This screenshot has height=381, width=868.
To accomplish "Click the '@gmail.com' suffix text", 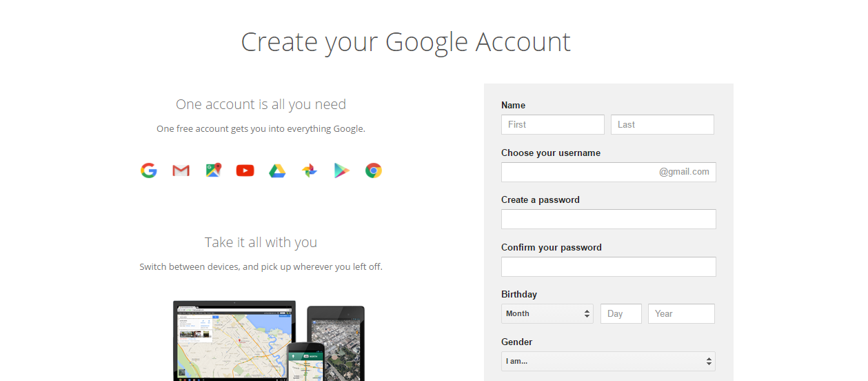I will pos(684,172).
